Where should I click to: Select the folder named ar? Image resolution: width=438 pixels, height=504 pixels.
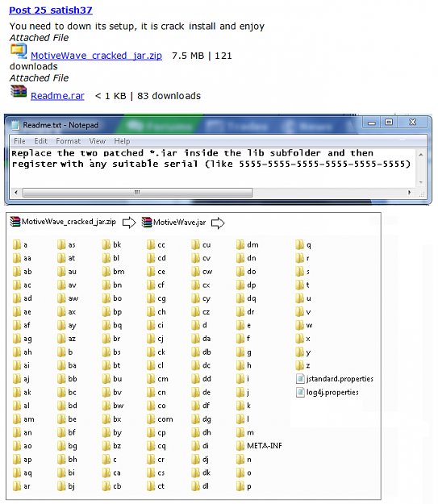[x=22, y=486]
